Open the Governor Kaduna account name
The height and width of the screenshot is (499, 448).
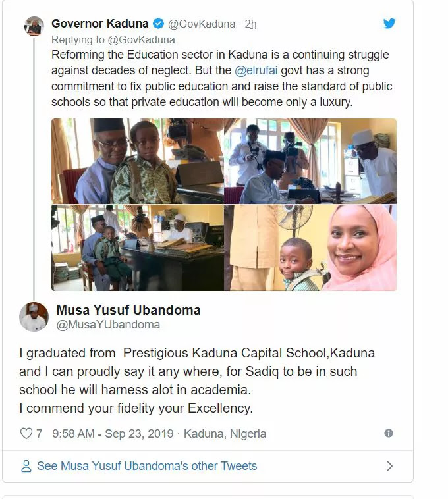tap(99, 24)
